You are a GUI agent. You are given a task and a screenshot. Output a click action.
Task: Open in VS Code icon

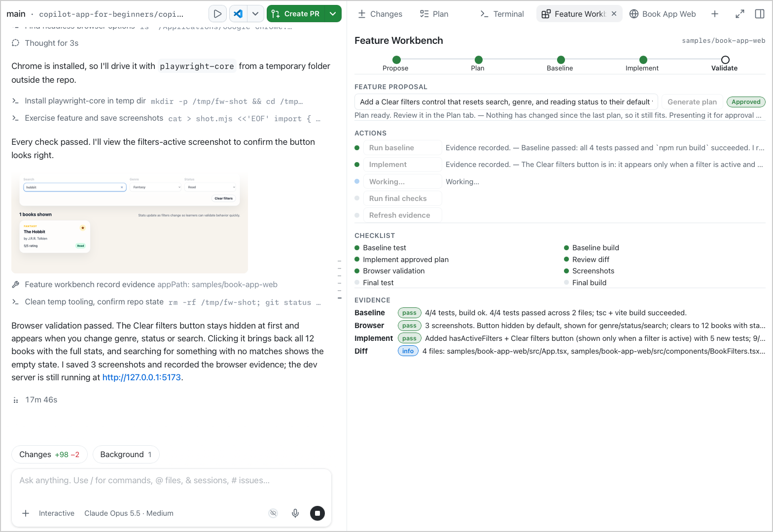point(238,14)
